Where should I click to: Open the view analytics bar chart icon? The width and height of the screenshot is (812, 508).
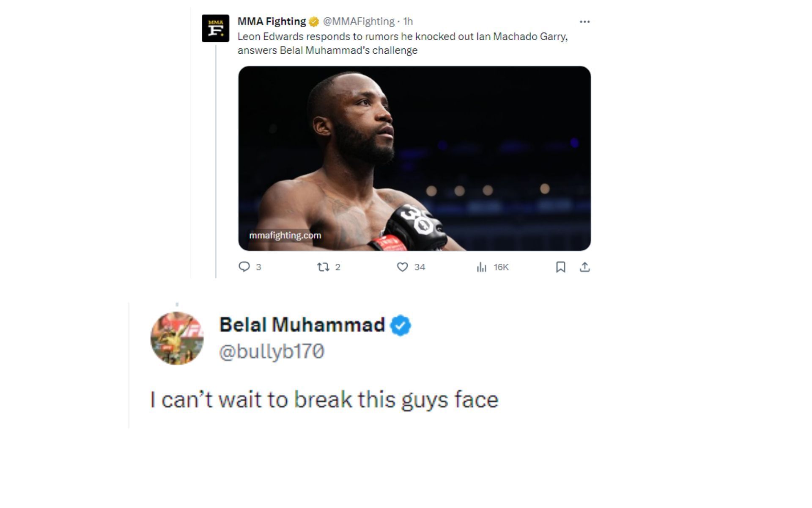coord(481,267)
